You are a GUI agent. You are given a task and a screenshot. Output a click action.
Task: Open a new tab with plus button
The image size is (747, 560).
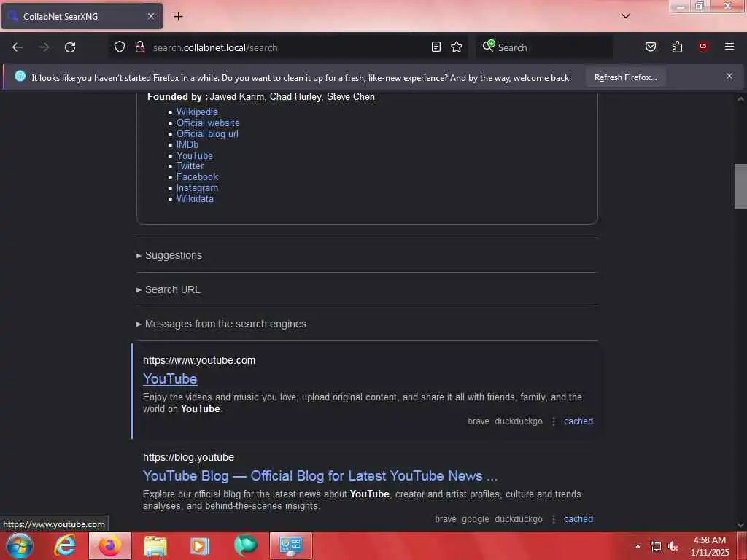[x=178, y=16]
